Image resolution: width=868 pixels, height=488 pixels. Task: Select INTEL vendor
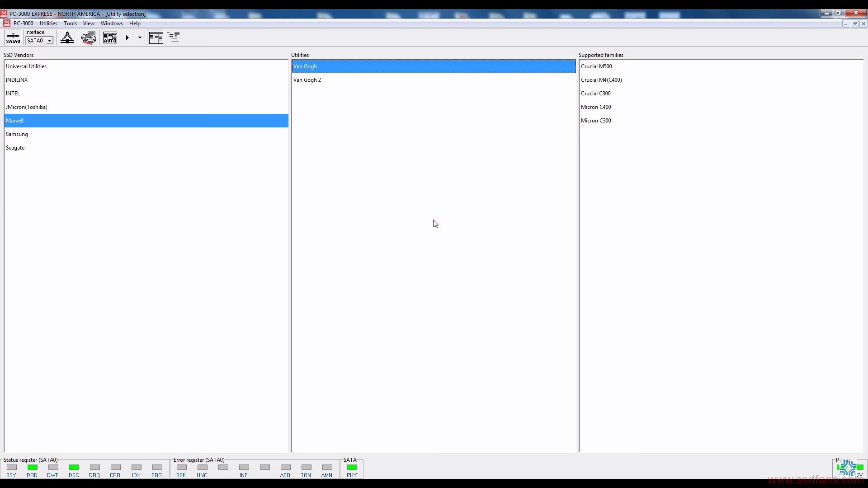point(146,94)
